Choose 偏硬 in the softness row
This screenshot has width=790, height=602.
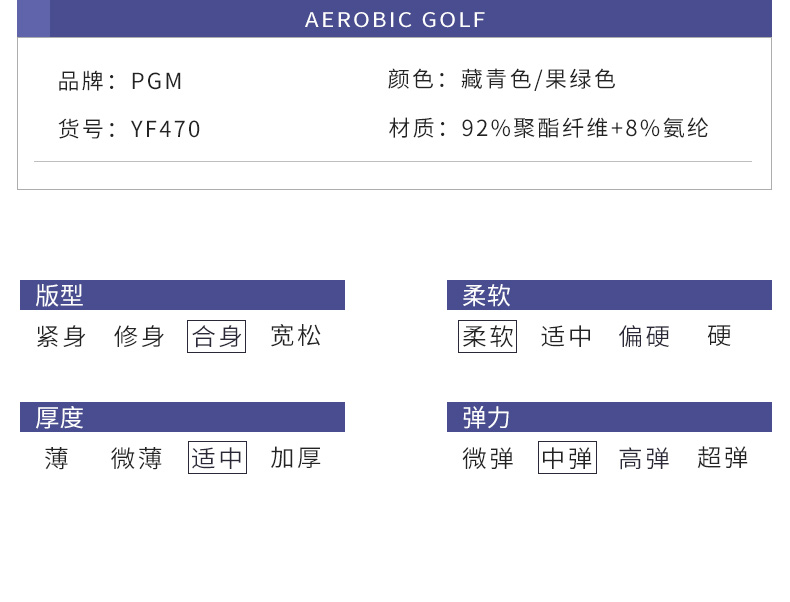coord(644,336)
